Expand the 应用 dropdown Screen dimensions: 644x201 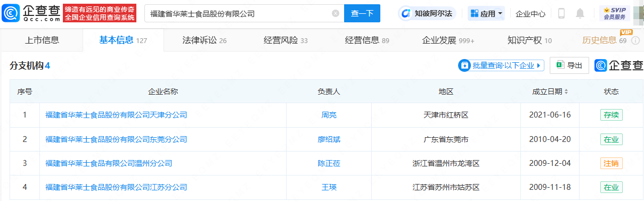(486, 13)
